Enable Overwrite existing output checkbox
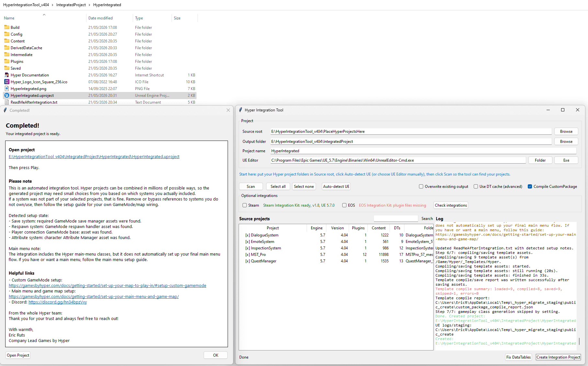588x366 pixels. pyautogui.click(x=421, y=187)
